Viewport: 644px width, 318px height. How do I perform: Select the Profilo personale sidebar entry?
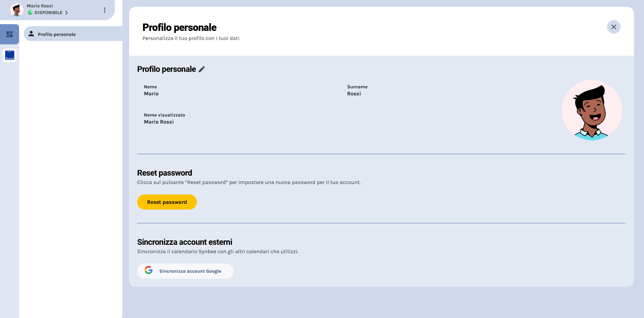pos(56,34)
